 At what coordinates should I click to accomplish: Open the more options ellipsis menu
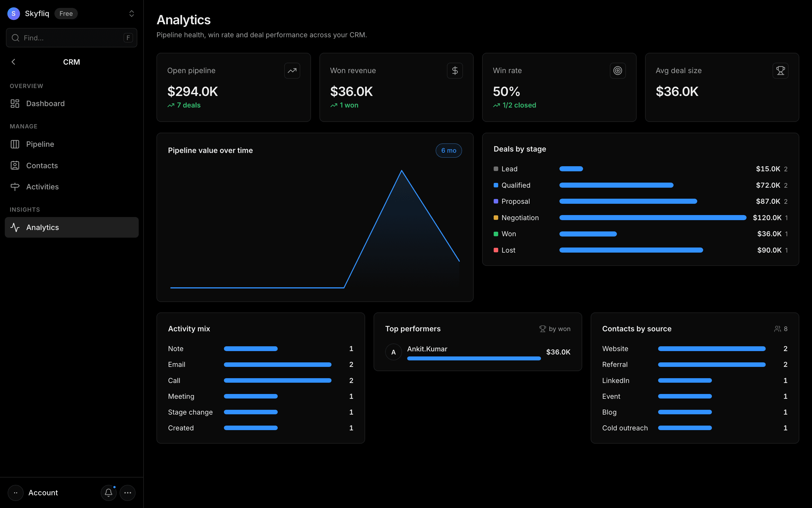(127, 492)
